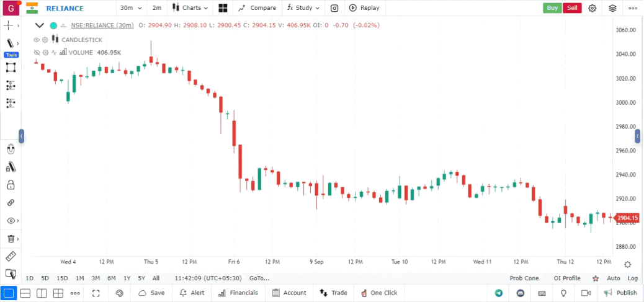Viewport: 644px width, 302px height.
Task: Select the trash delete drawings tool
Action: [x=11, y=239]
